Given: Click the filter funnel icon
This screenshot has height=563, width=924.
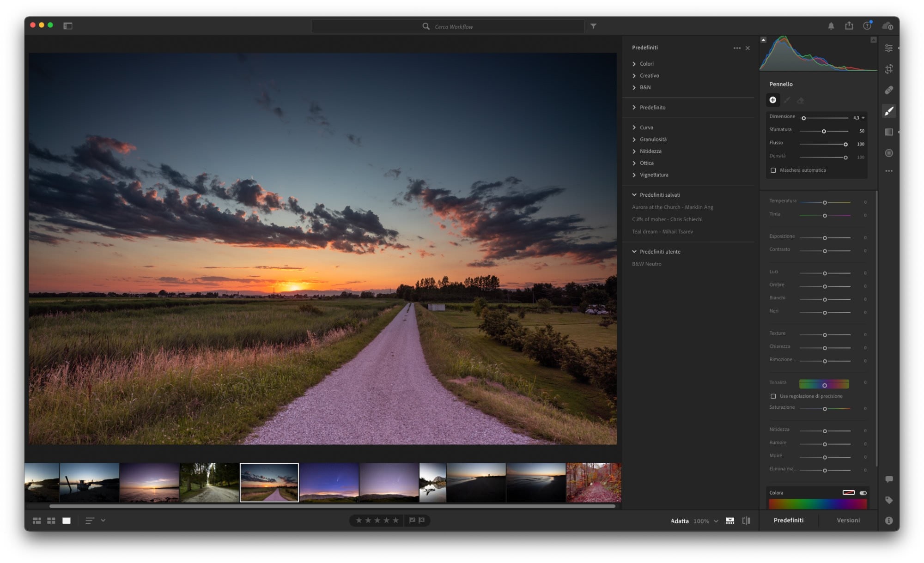Looking at the screenshot, I should click(x=593, y=26).
